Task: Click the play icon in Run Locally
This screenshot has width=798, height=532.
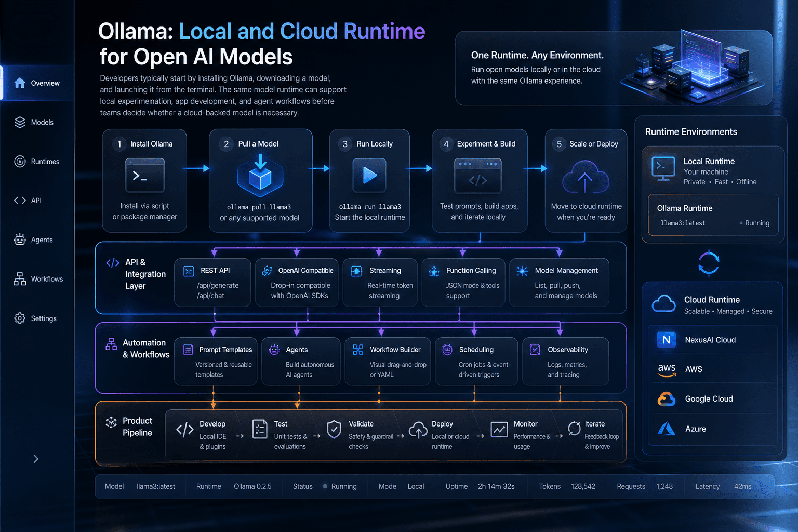Action: click(369, 175)
